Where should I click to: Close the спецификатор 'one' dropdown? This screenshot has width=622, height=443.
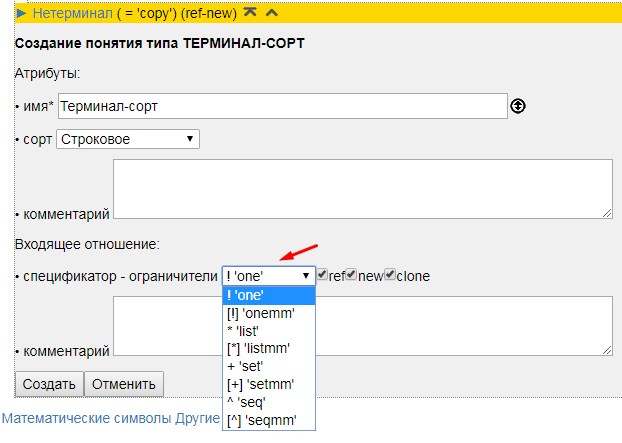pos(268,275)
